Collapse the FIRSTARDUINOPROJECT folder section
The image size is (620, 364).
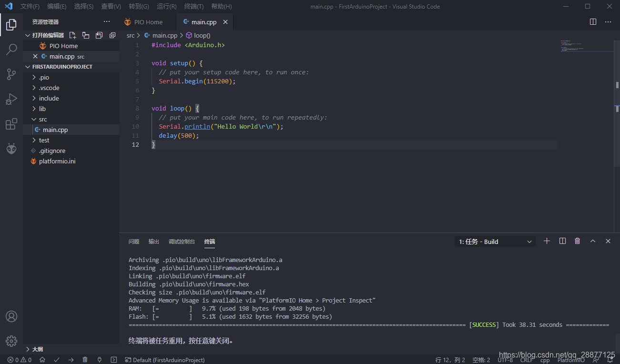(28, 67)
